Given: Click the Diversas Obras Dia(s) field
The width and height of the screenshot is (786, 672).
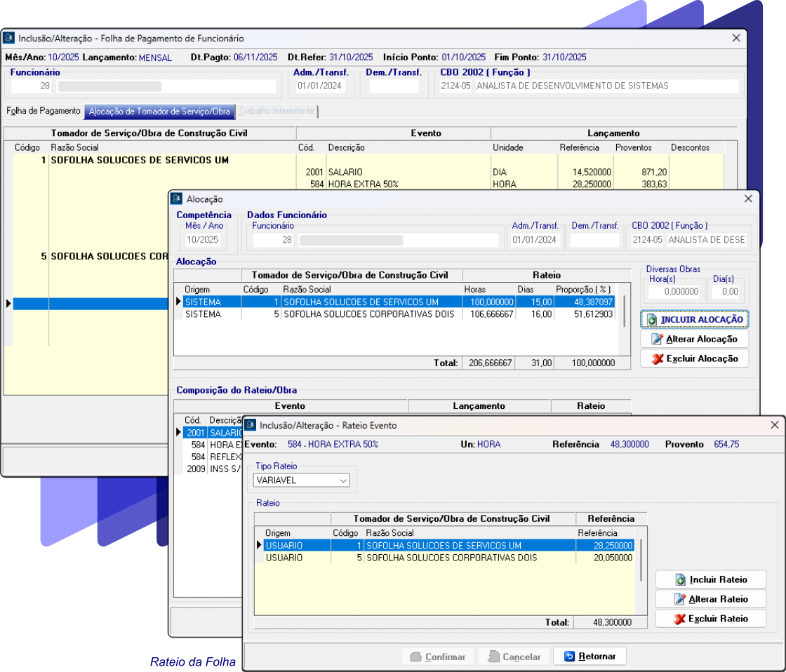Looking at the screenshot, I should [x=727, y=291].
